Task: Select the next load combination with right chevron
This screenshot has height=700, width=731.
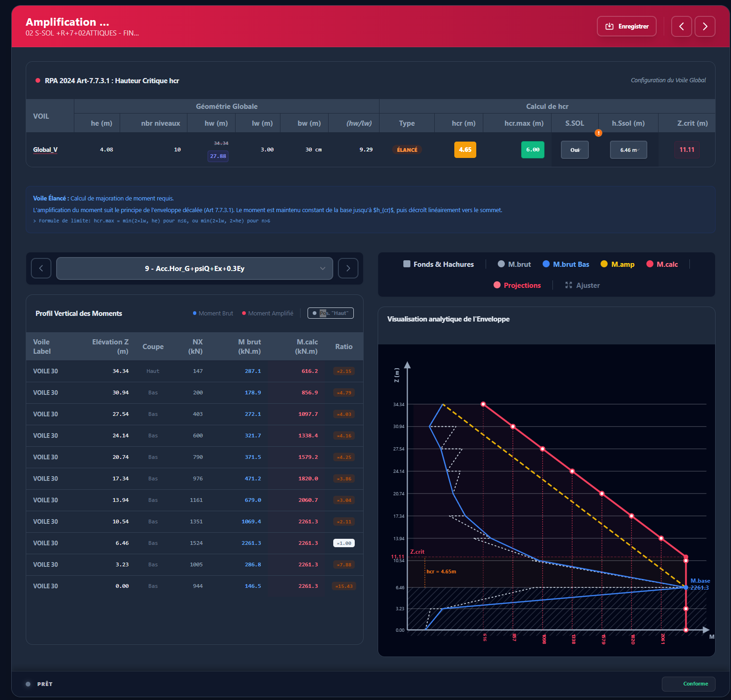Action: [x=348, y=268]
